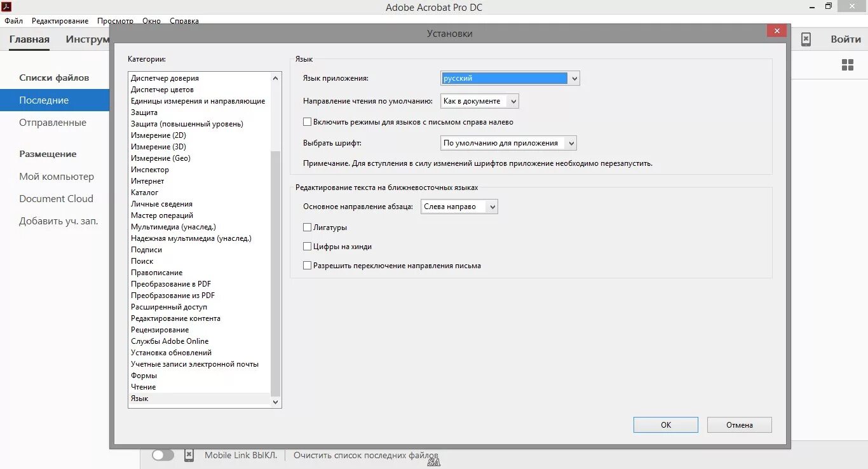This screenshot has width=868, height=469.
Task: Select Последние in the sidebar
Action: (55, 100)
